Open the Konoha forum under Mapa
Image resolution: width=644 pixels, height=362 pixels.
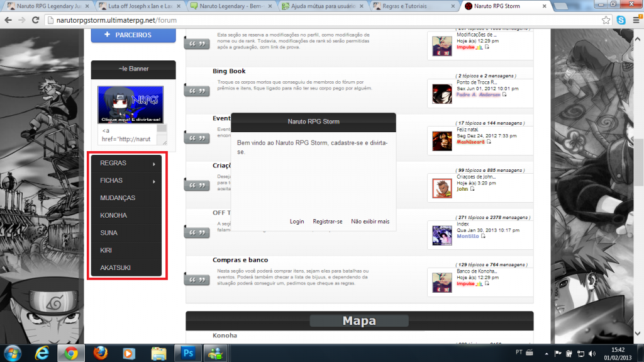click(225, 336)
